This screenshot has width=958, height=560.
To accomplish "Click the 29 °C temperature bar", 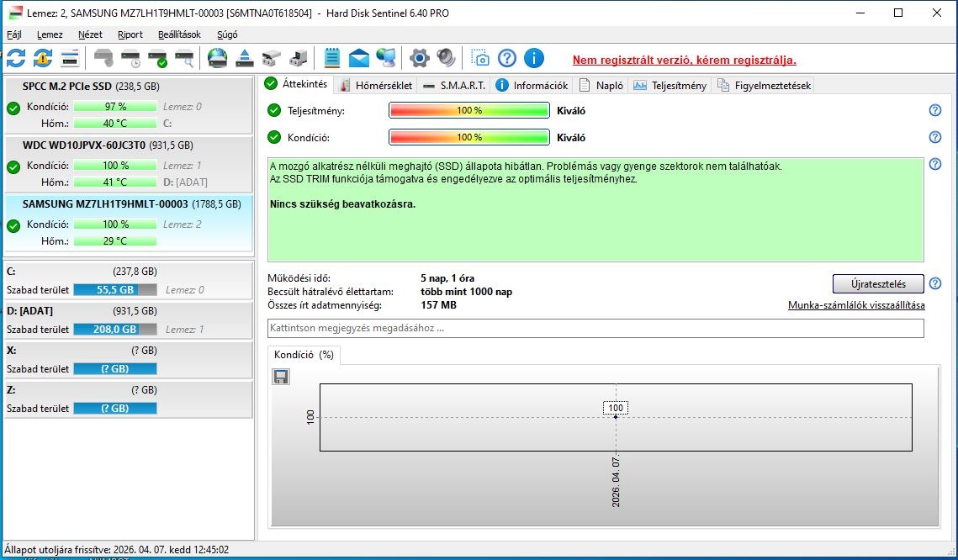I will (x=115, y=241).
